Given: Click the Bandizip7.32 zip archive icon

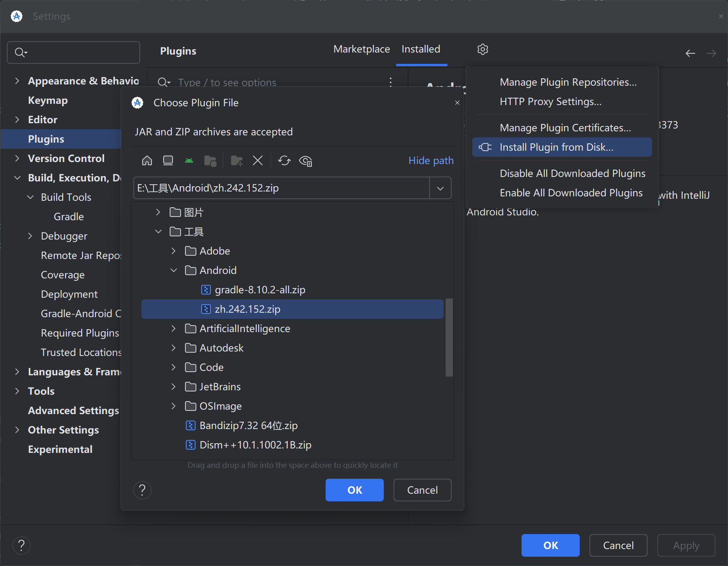Looking at the screenshot, I should [191, 425].
